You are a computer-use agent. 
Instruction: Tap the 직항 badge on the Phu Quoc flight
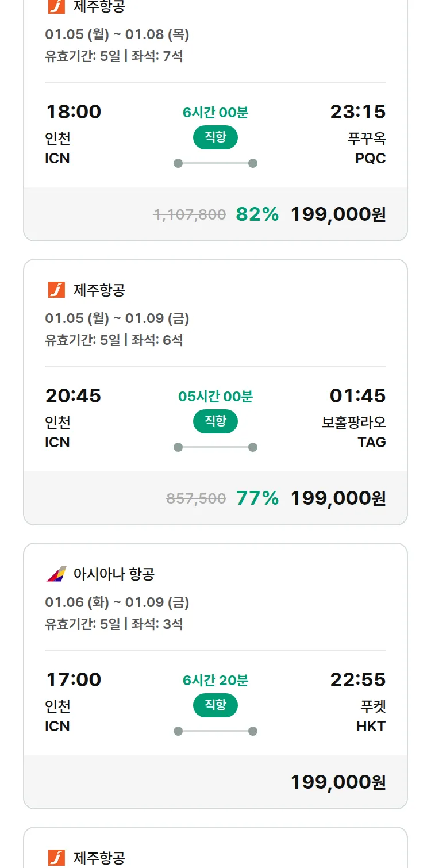point(215,137)
